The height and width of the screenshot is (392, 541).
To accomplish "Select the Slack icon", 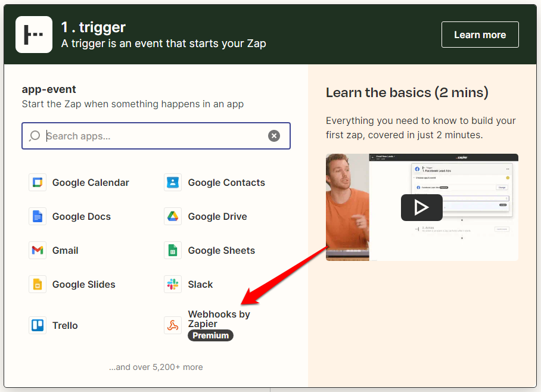I will click(173, 285).
